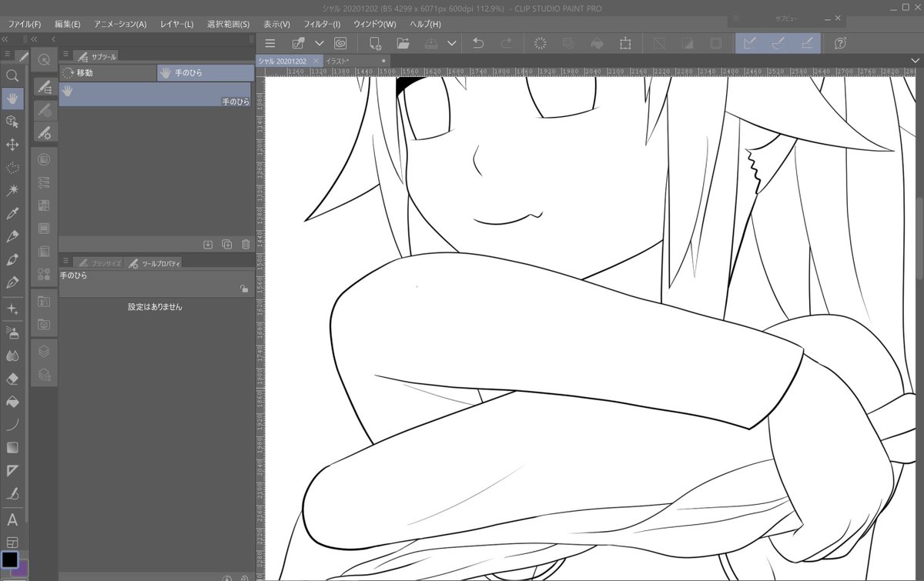Image resolution: width=924 pixels, height=581 pixels.
Task: Switch to the ブラシサイズ palette tab
Action: 100,263
